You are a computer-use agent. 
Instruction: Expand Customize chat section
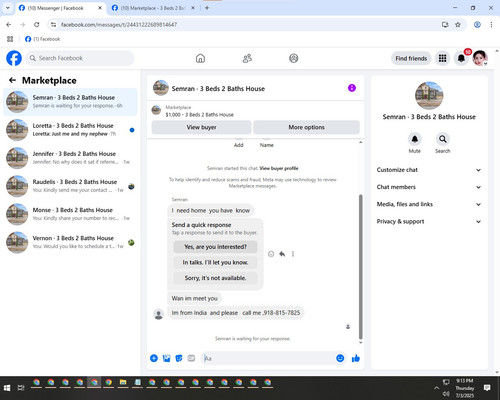[x=428, y=170]
